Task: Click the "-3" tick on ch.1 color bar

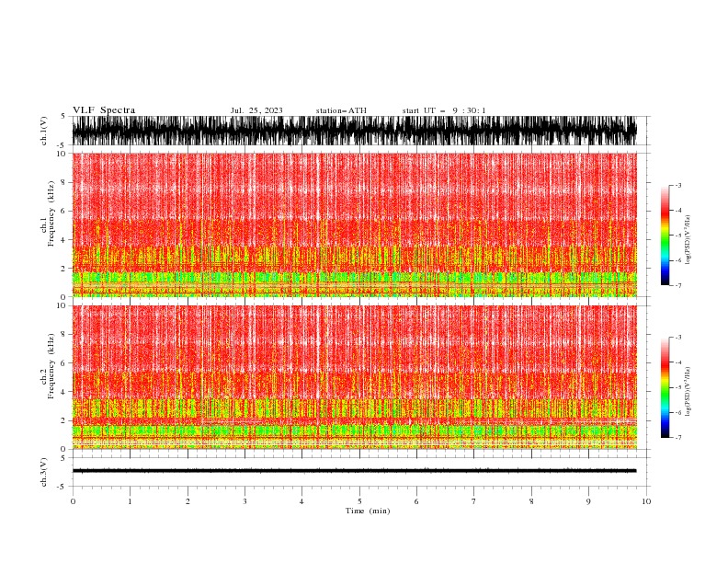Action: tap(678, 185)
